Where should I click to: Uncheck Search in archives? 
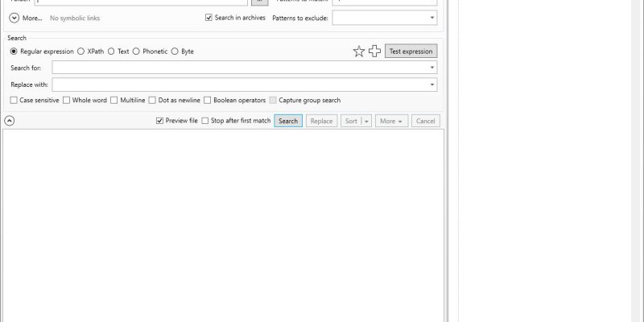(x=209, y=17)
